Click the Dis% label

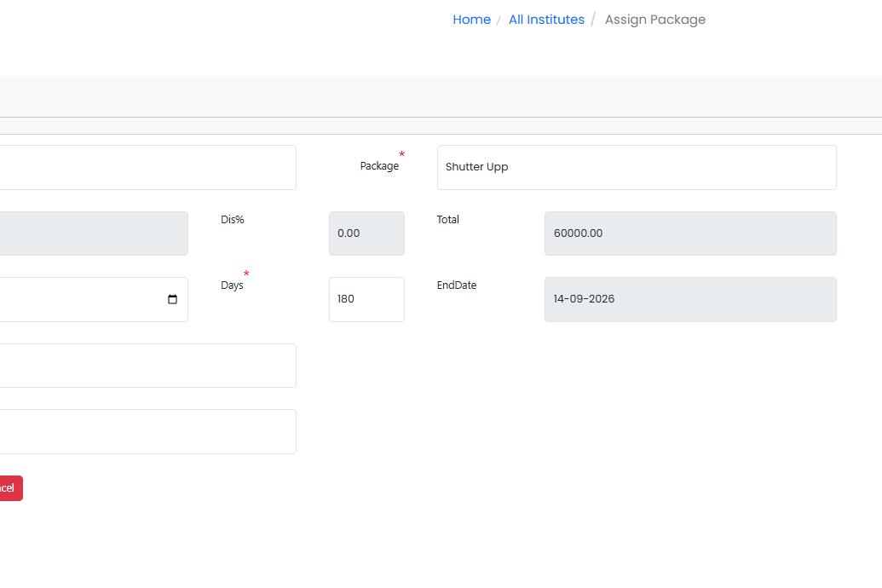[232, 220]
